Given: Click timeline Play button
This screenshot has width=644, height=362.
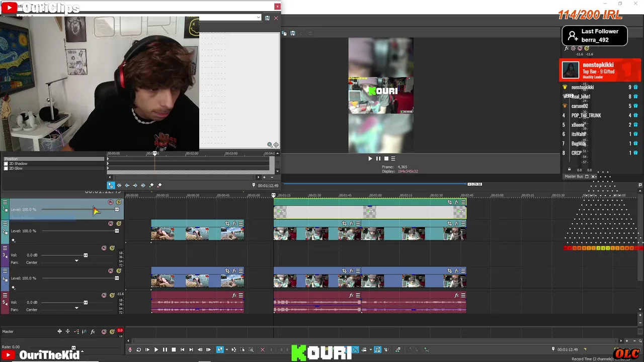Looking at the screenshot, I should (156, 349).
